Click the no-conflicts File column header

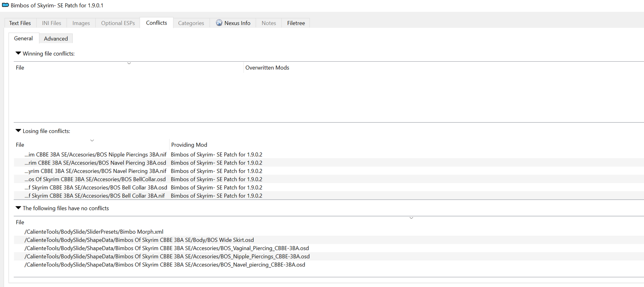coord(20,222)
